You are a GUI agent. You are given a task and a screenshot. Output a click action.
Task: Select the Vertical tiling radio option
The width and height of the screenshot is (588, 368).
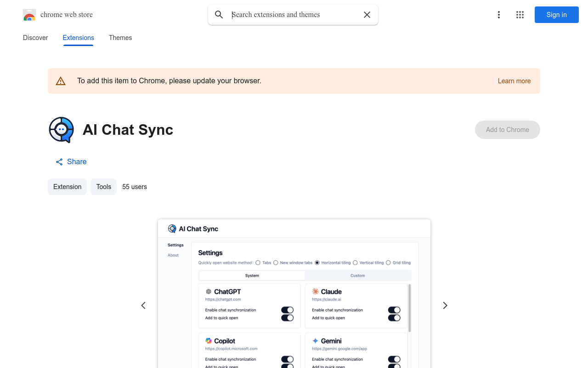[355, 263]
